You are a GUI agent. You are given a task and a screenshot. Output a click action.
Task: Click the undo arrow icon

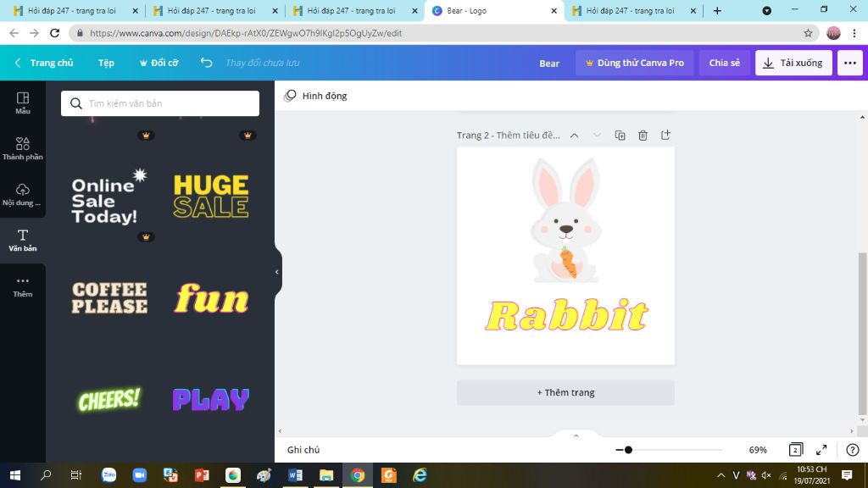click(207, 63)
